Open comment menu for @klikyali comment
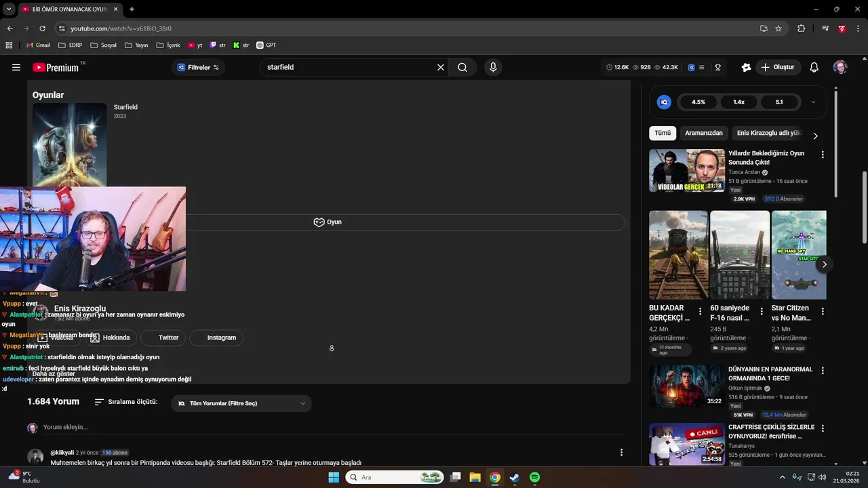868x488 pixels. tap(621, 452)
